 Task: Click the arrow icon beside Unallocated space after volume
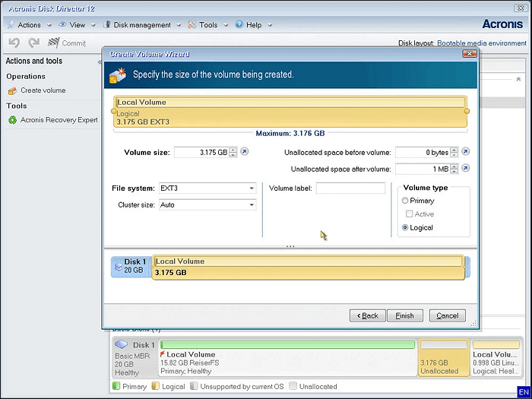(466, 169)
